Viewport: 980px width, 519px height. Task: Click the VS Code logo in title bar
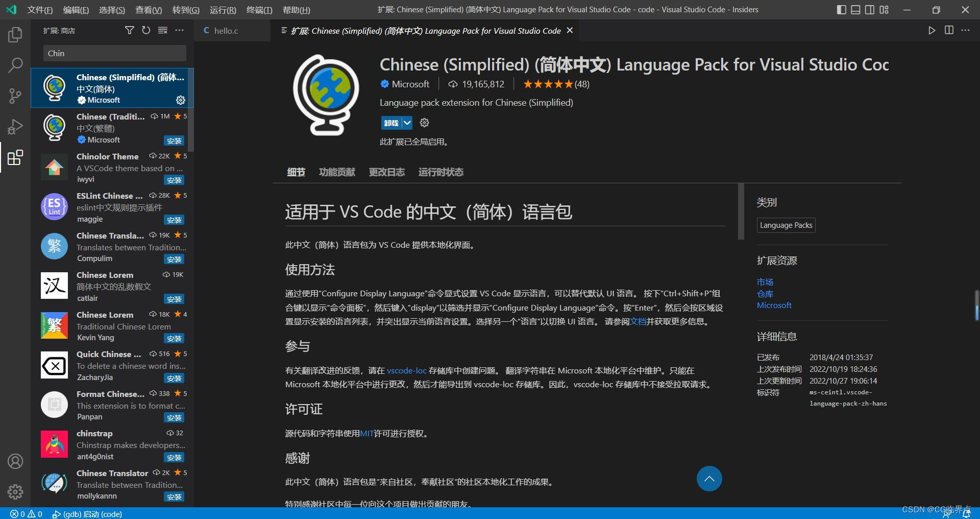[x=11, y=10]
